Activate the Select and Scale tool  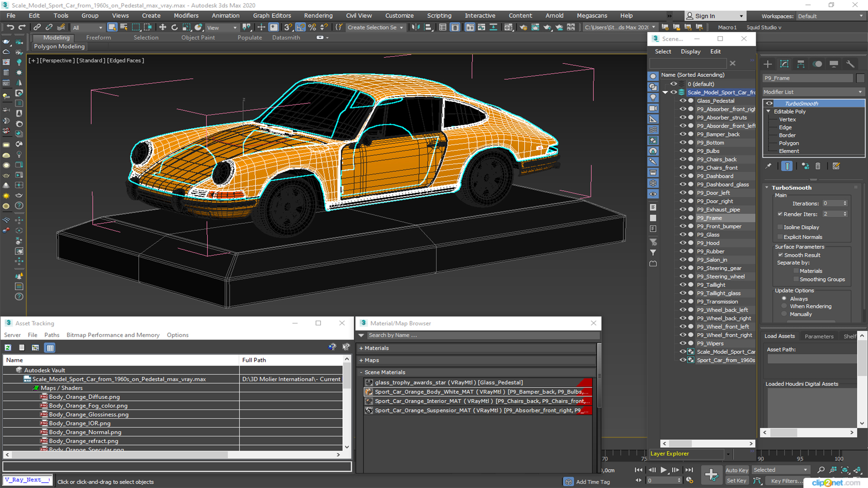pos(186,28)
